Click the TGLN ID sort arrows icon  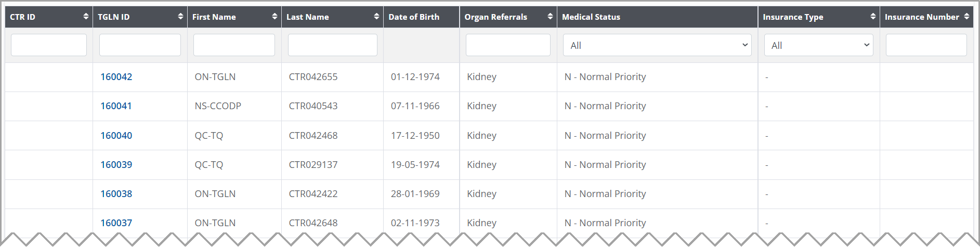[x=180, y=17]
